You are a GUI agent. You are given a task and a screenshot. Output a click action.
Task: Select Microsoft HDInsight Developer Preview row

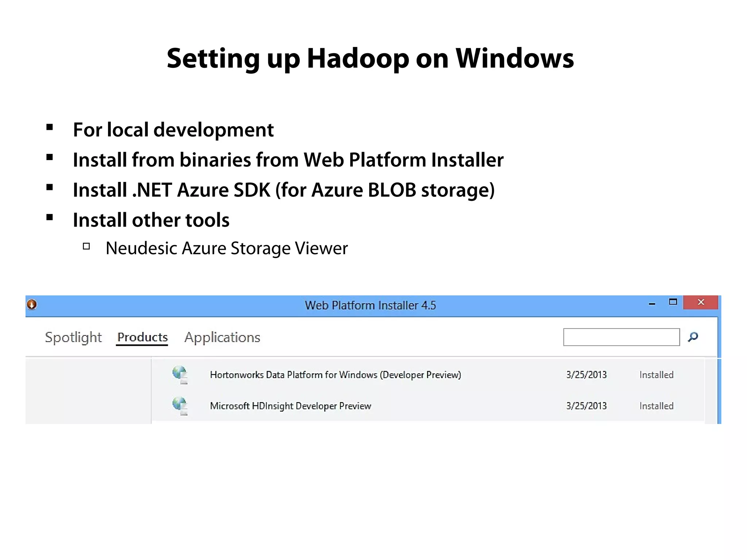click(427, 406)
